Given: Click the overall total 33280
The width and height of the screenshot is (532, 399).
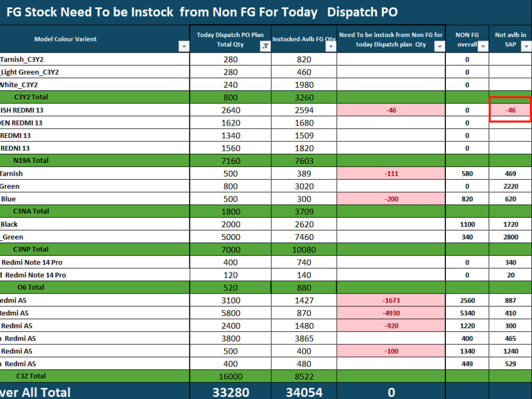Looking at the screenshot, I should 231,392.
